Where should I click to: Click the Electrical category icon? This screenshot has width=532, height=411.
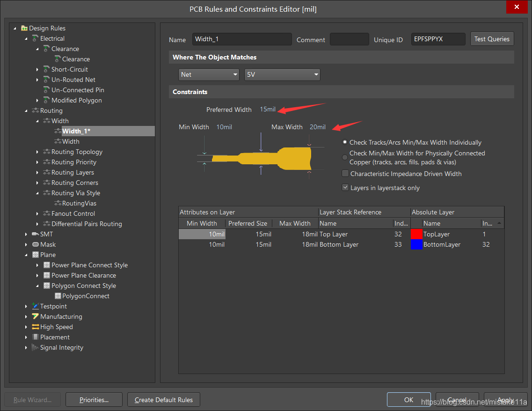[35, 39]
